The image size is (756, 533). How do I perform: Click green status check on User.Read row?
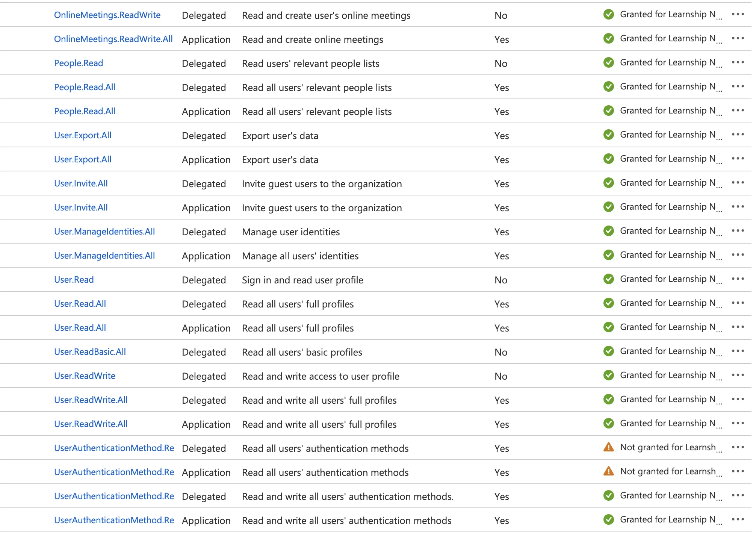(x=608, y=279)
